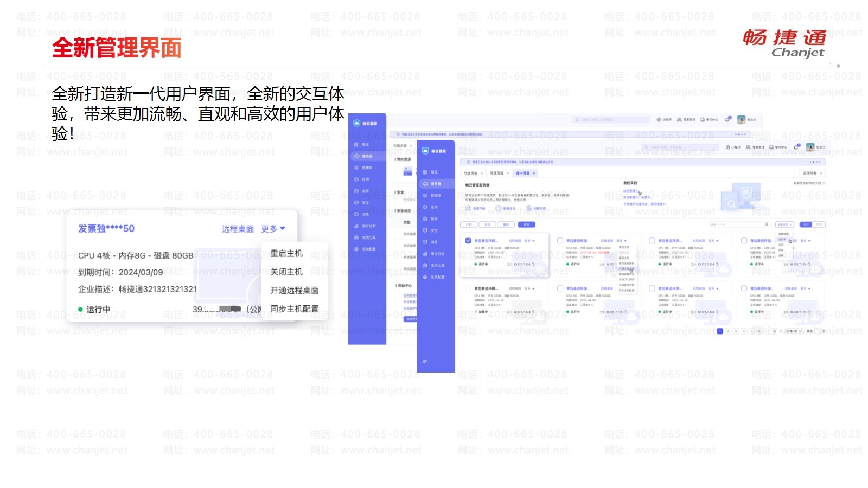Switch to 列表 list view
The image size is (868, 488).
pos(819,224)
